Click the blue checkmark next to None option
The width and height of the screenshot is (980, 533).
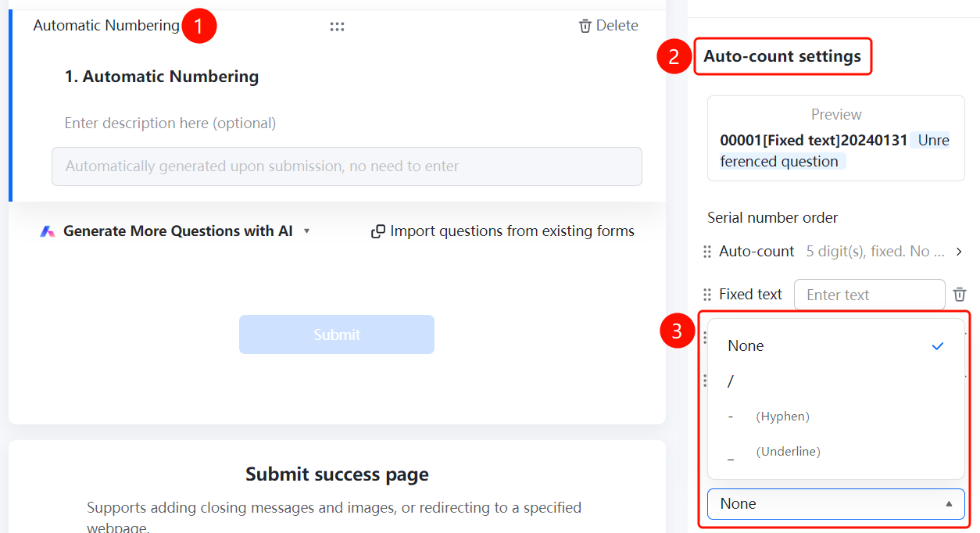pyautogui.click(x=938, y=345)
